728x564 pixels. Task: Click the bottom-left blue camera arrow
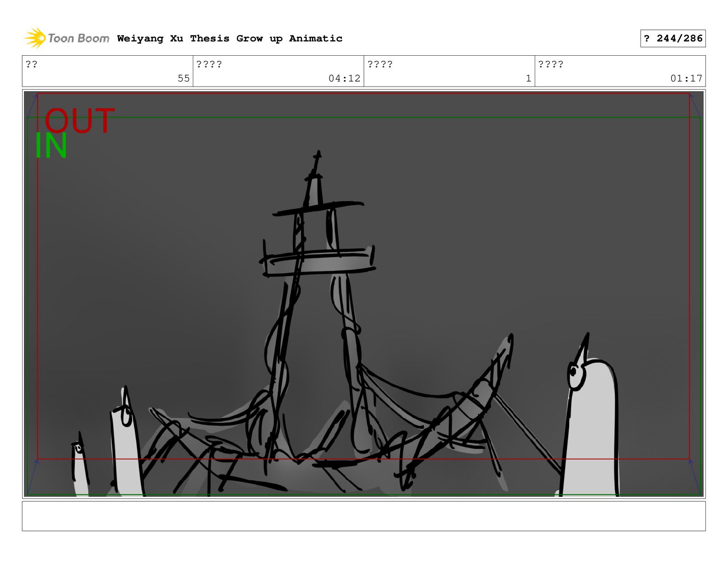[x=33, y=477]
